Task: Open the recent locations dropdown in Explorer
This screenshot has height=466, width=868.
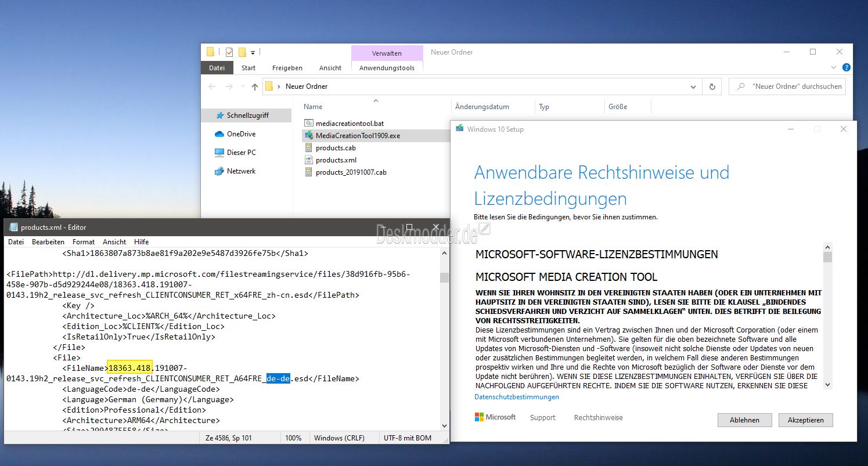Action: (242, 87)
